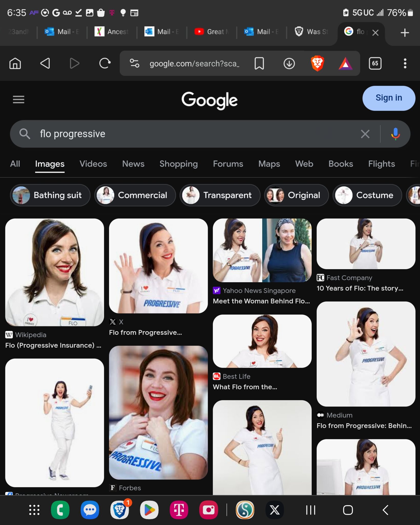The height and width of the screenshot is (525, 420).
Task: Clear search text with X icon
Action: click(x=365, y=134)
